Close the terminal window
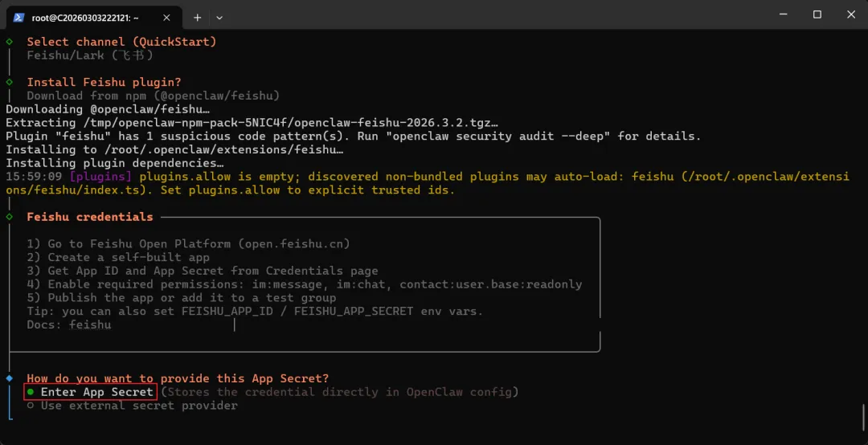868x445 pixels. [851, 14]
